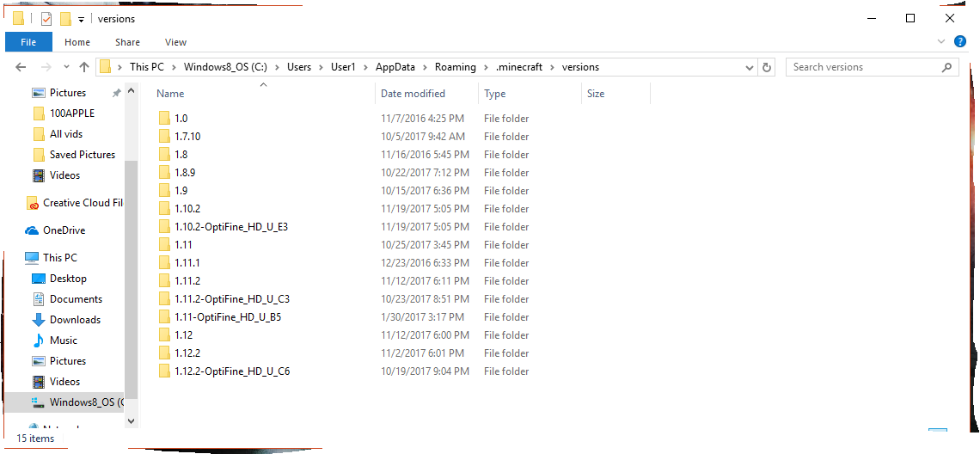Screen dimensions: 980x454
Task: Select the 1.12.2 folder
Action: pyautogui.click(x=187, y=353)
